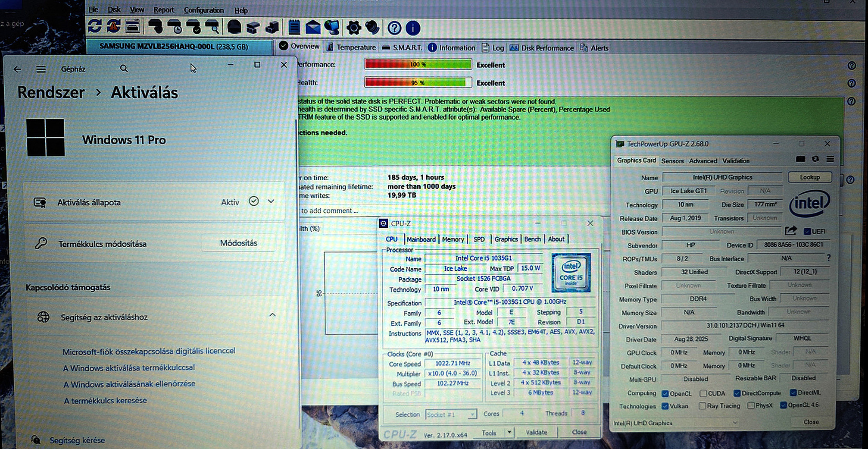Click the blue envelope icon in toolbar
868x449 pixels.
pyautogui.click(x=313, y=28)
